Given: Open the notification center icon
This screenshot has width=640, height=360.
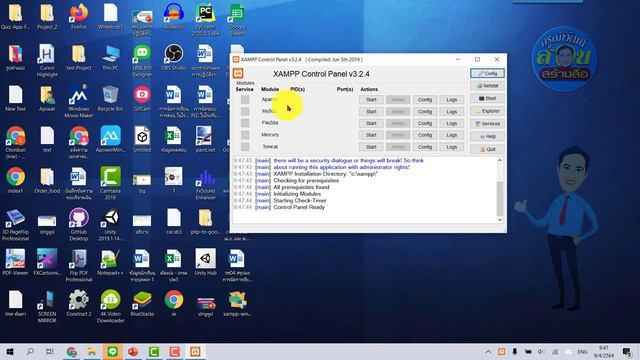Looking at the screenshot, I should pos(627,351).
